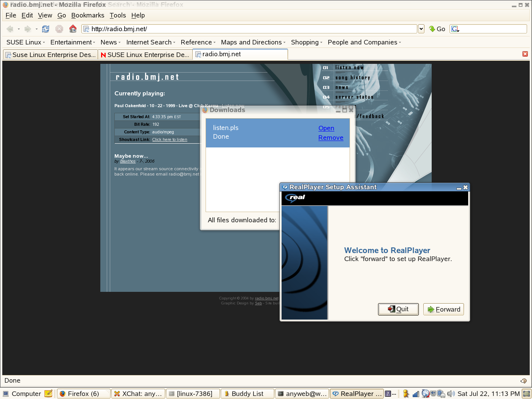Click the notes icon next to Computer
532x399 pixels.
(x=48, y=394)
